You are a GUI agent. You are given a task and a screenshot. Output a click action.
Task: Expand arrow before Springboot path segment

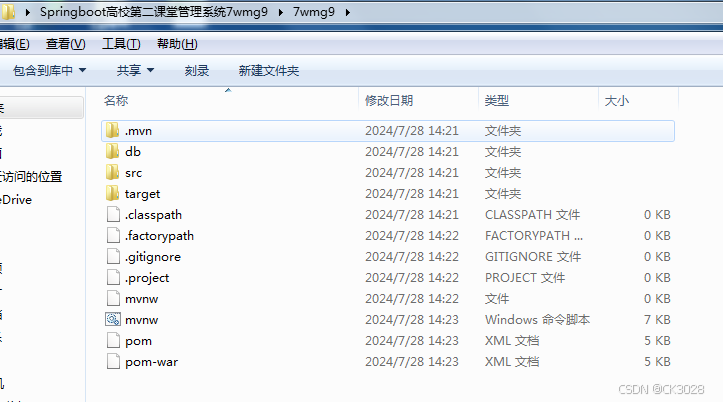(x=28, y=12)
